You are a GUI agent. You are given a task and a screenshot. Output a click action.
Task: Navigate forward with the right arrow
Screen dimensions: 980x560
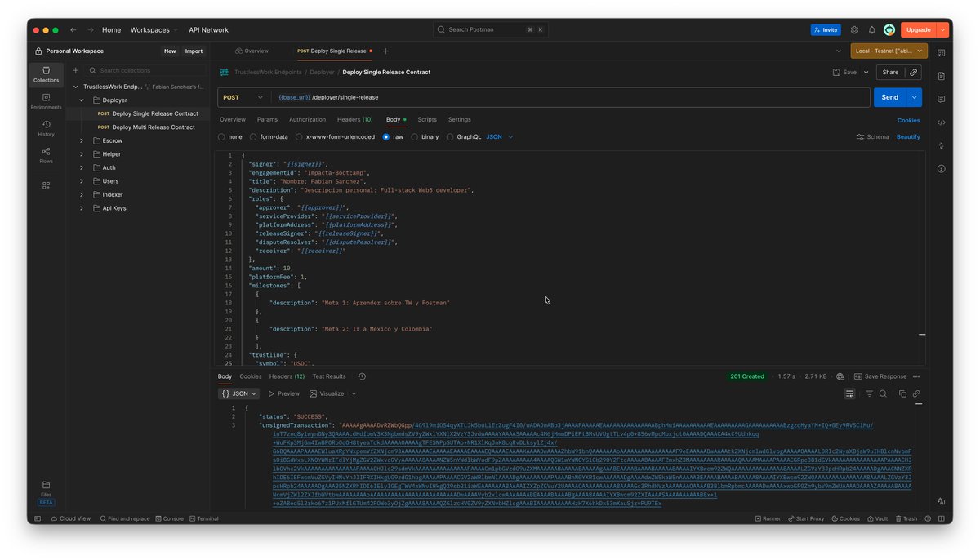90,29
